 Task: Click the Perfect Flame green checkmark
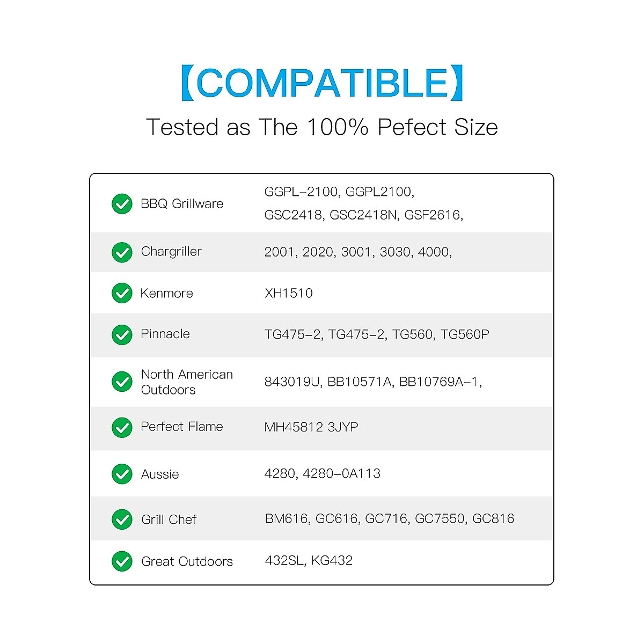[122, 427]
